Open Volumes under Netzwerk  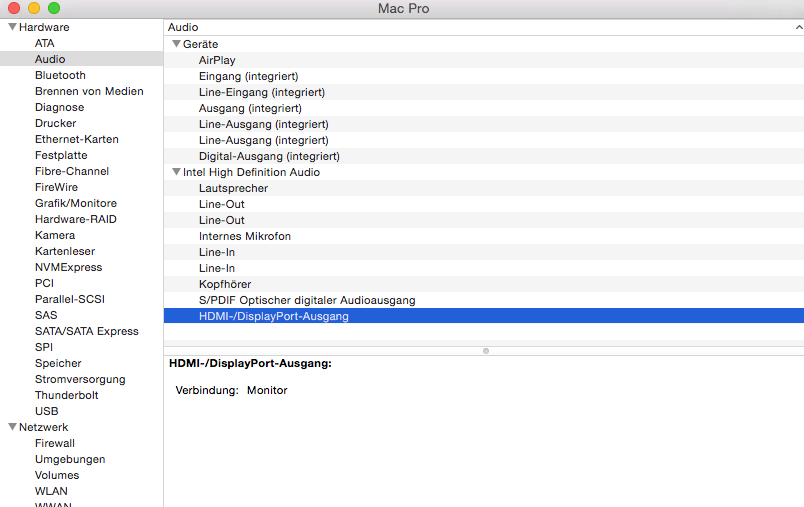57,475
